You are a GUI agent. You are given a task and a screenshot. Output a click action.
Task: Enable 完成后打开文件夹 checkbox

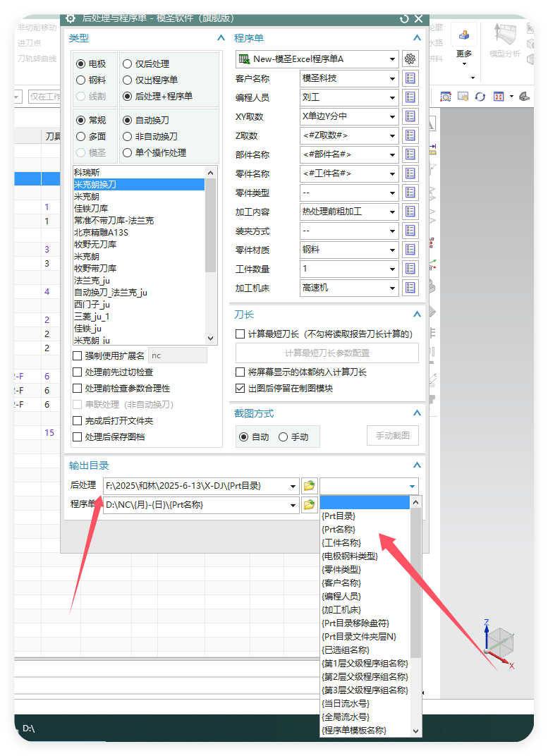(77, 421)
